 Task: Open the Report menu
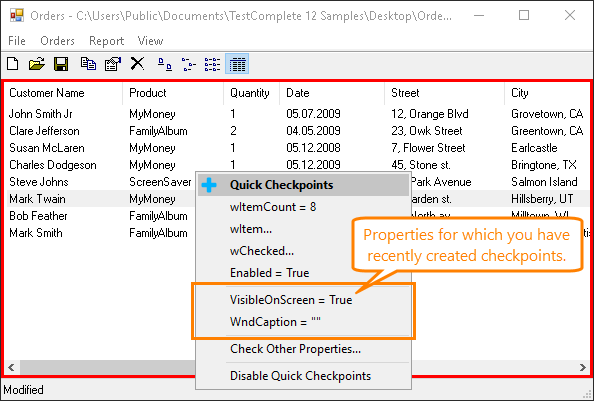click(106, 41)
